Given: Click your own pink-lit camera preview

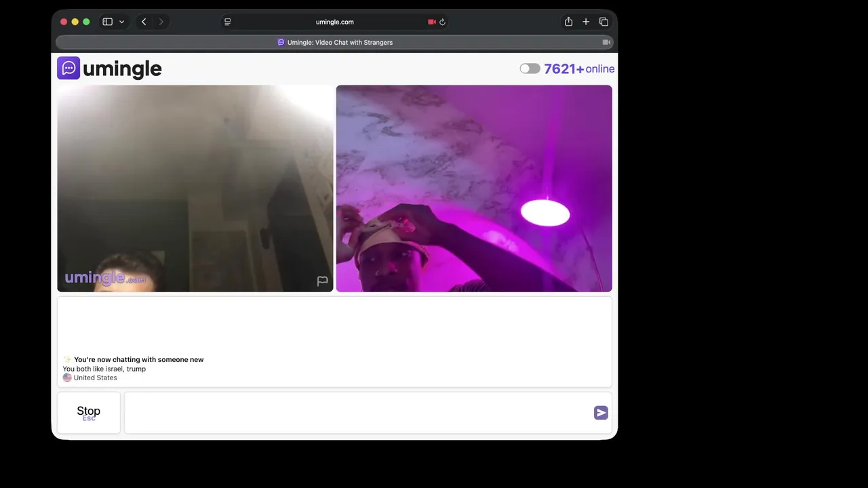Looking at the screenshot, I should pos(474,188).
